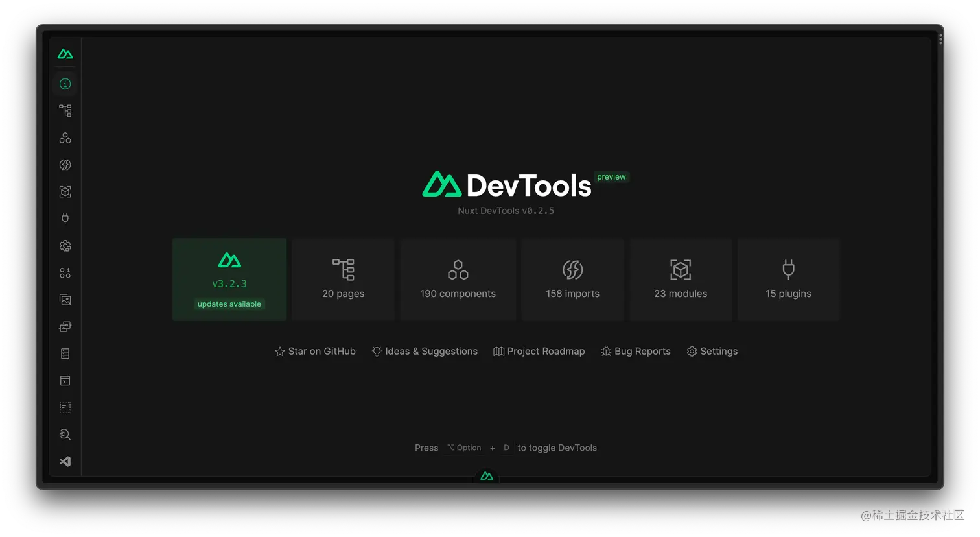Click the updates available badge
This screenshot has height=537, width=980.
point(229,304)
